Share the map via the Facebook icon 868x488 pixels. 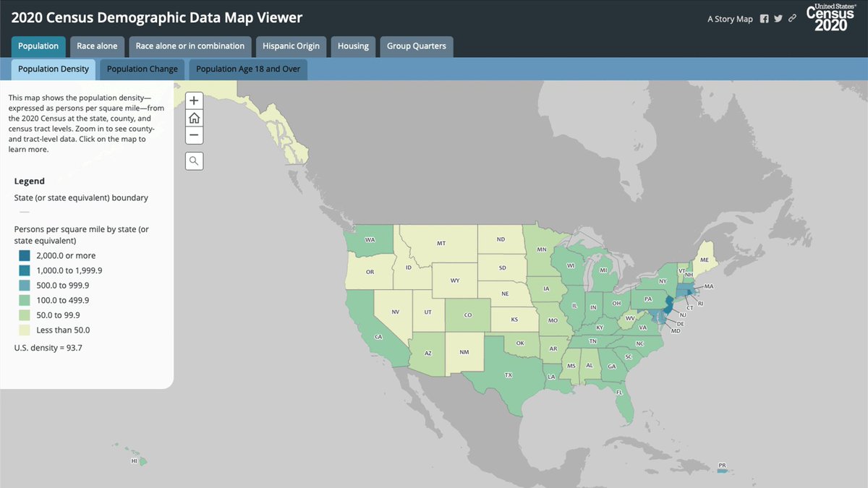pos(765,18)
